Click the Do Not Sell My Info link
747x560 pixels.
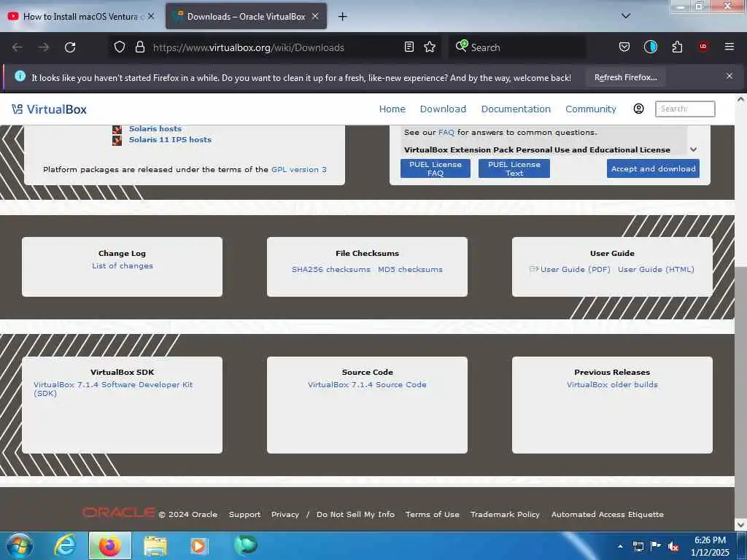(355, 514)
